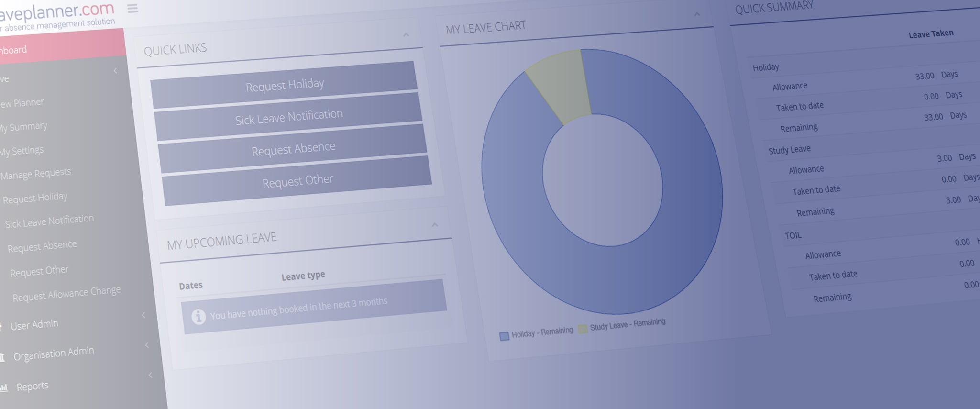
Task: Collapse the My Leave Chart panel caret
Action: (697, 15)
